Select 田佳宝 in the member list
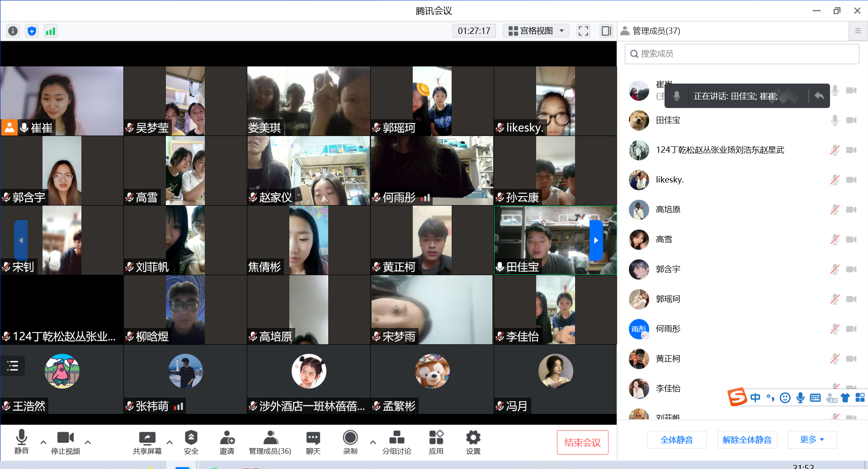This screenshot has width=868, height=469. [668, 120]
